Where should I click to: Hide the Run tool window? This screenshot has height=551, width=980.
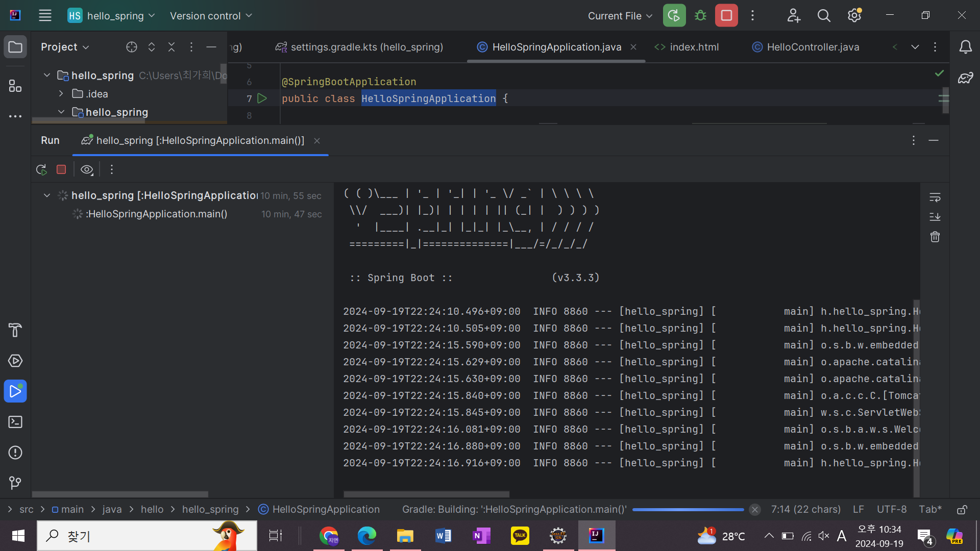click(x=934, y=140)
